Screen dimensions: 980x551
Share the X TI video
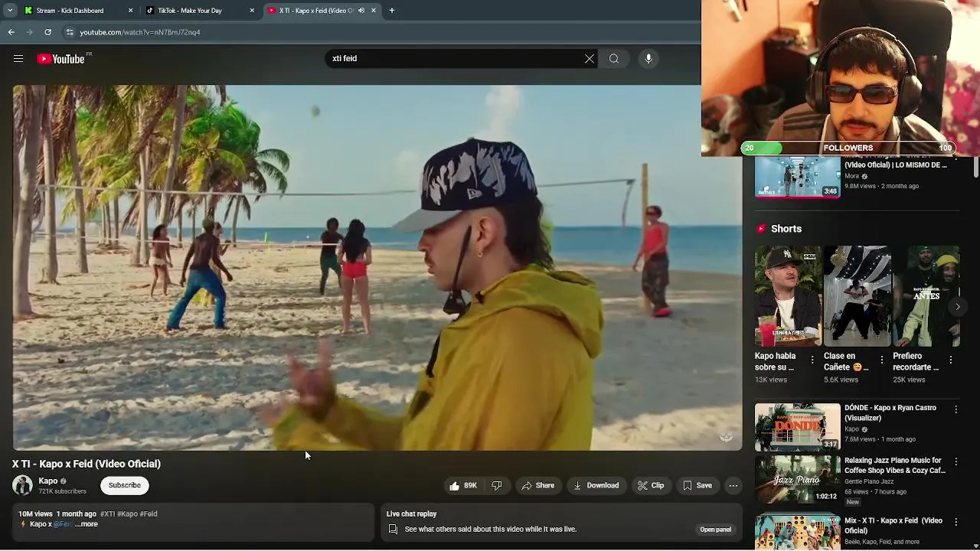537,485
